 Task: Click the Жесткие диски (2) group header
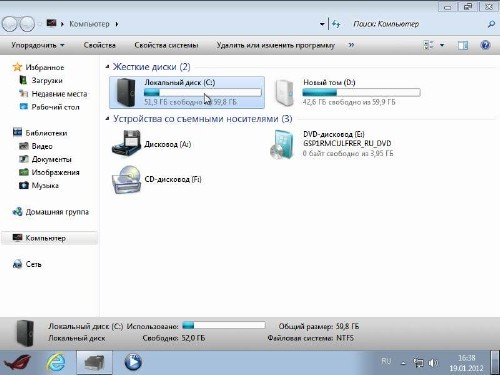151,67
